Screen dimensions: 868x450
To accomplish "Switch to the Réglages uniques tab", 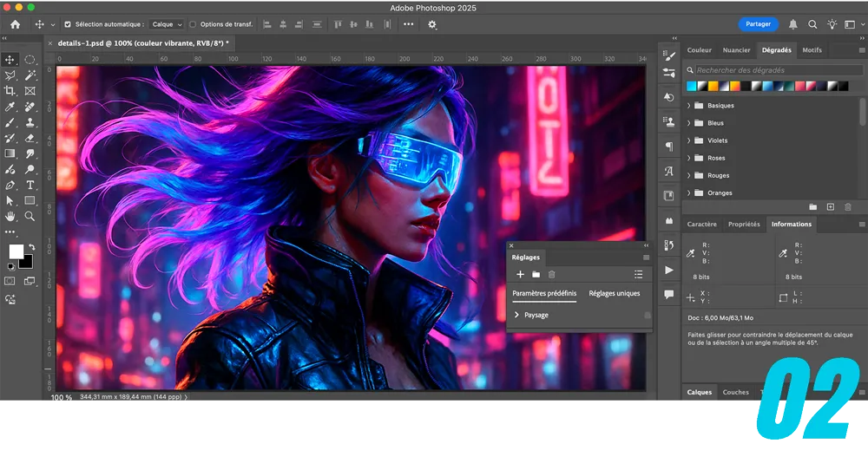I will pos(614,293).
